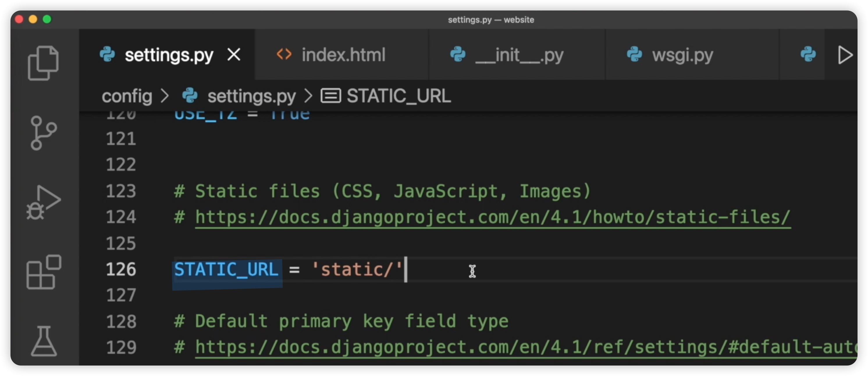Open the Run and Debug view
The width and height of the screenshot is (868, 376).
(x=43, y=202)
